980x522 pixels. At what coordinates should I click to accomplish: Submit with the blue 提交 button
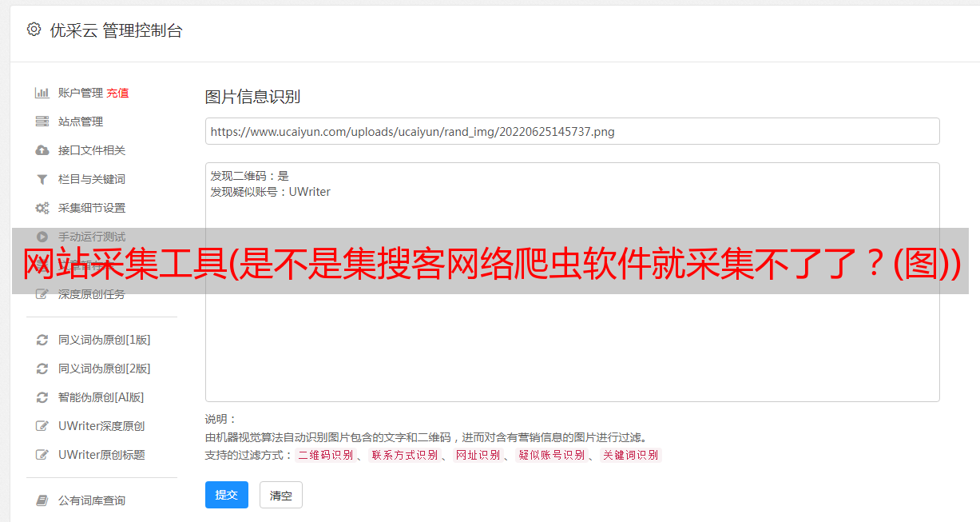[x=227, y=495]
